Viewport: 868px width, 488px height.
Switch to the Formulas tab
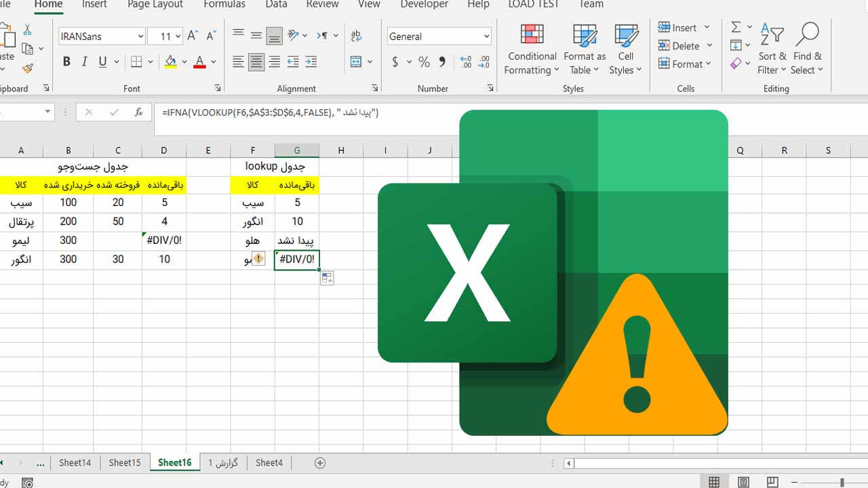[224, 4]
